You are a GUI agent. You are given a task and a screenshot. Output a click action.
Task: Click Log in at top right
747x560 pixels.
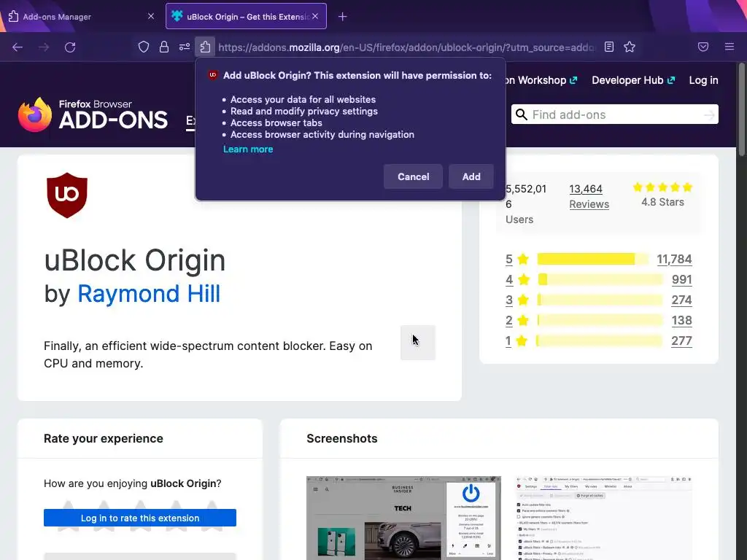tap(703, 80)
